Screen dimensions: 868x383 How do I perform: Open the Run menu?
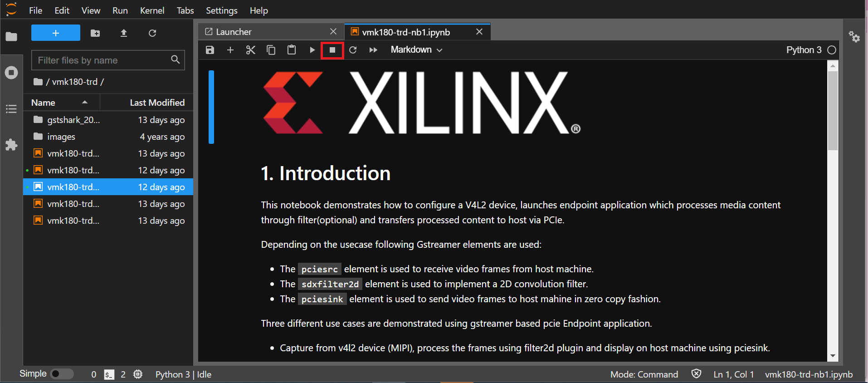pyautogui.click(x=120, y=10)
